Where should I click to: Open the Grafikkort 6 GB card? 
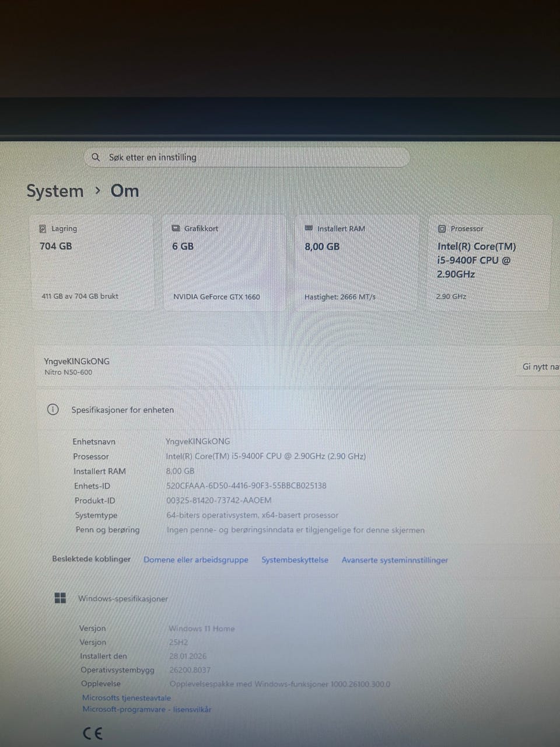click(x=225, y=263)
